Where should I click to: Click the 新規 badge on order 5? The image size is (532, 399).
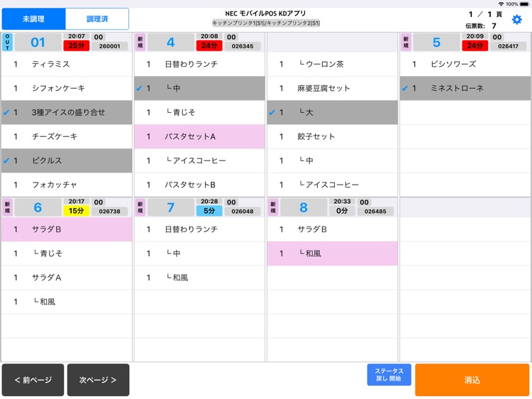(x=406, y=42)
